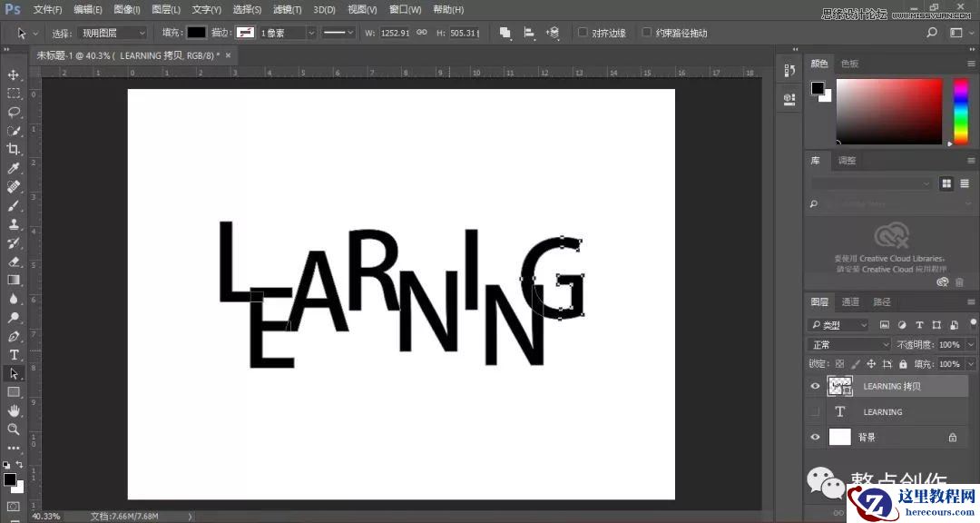Toggle lock all padlock
This screenshot has width=980, height=523.
point(903,363)
